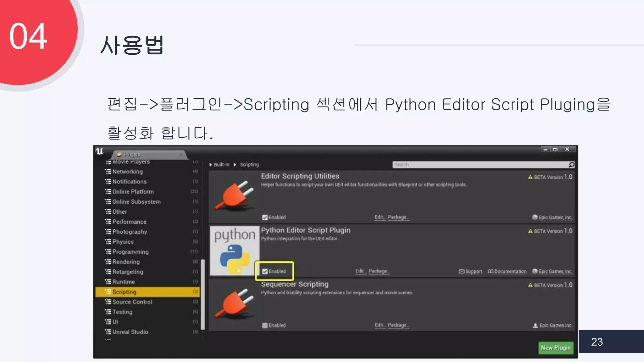644x362 pixels.
Task: Select the Performance category
Action: click(129, 222)
